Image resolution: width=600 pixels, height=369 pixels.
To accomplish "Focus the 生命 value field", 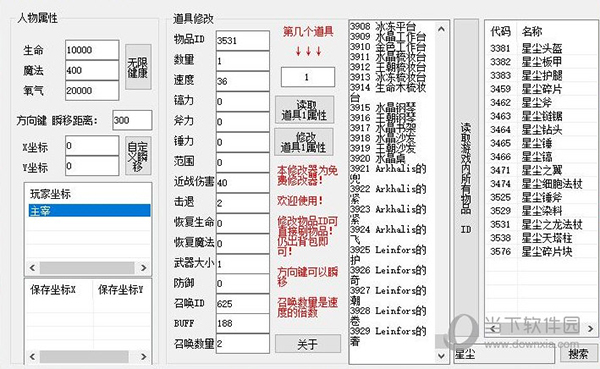I will click(x=92, y=50).
